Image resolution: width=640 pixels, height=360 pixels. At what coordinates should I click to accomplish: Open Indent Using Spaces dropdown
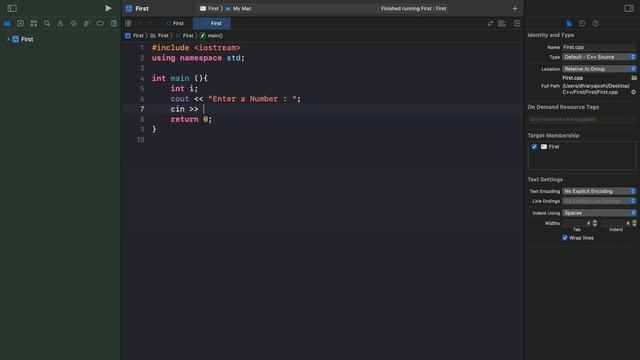click(x=599, y=213)
